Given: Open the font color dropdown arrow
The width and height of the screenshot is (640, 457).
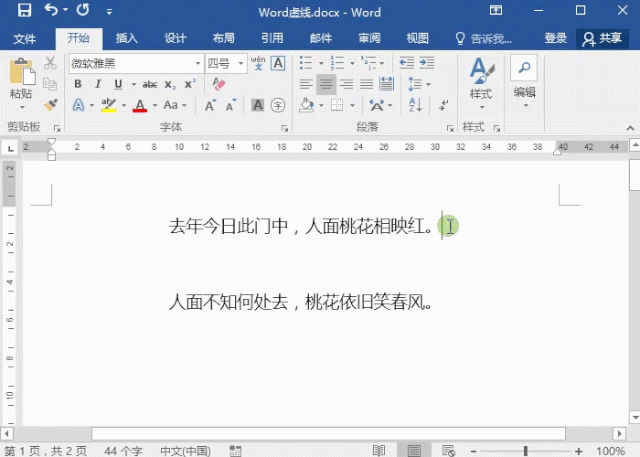Looking at the screenshot, I should pyautogui.click(x=155, y=106).
